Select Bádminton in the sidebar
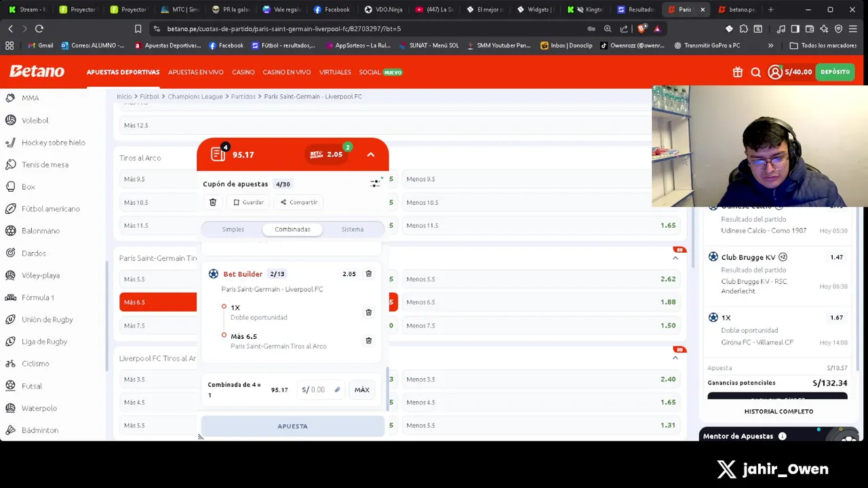Image resolution: width=868 pixels, height=488 pixels. pyautogui.click(x=39, y=430)
